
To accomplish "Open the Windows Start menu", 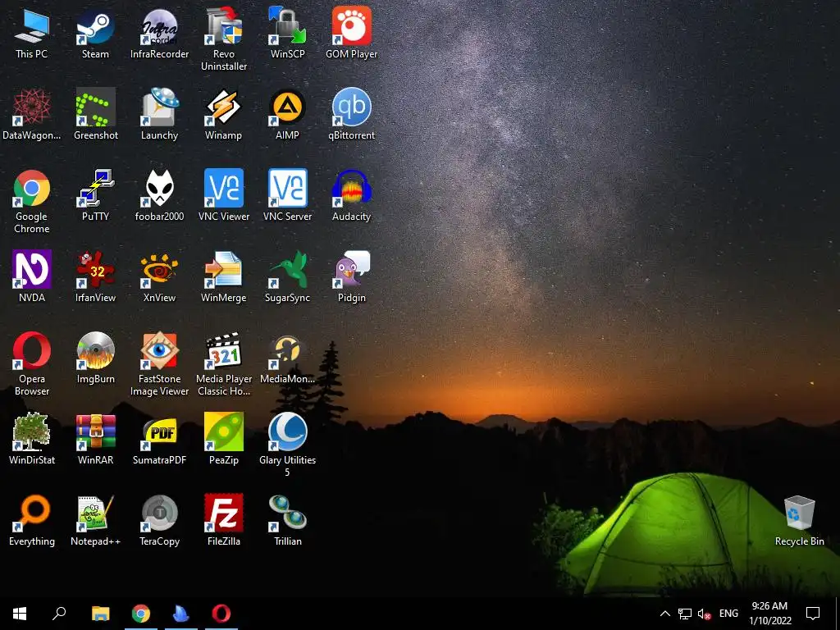I will 20,614.
